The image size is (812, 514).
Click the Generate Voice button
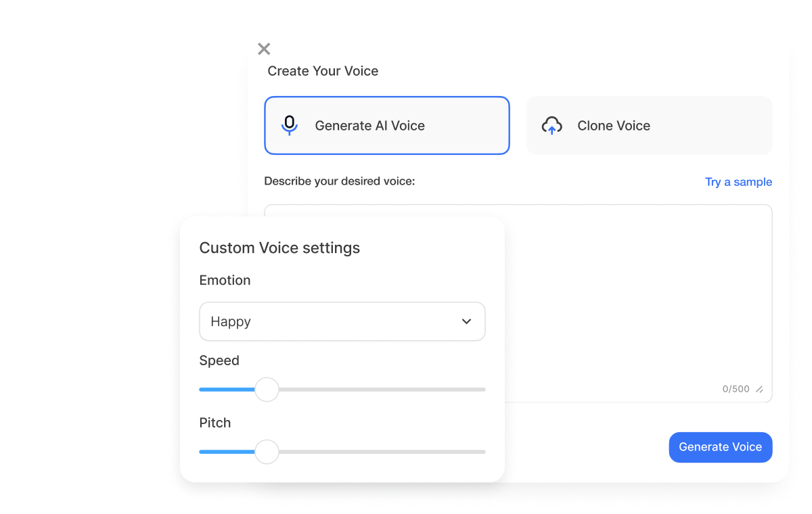tap(720, 447)
